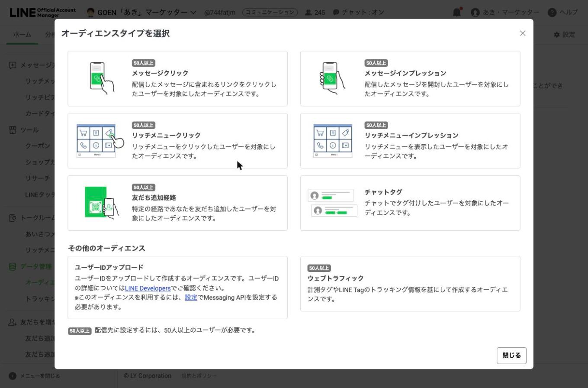Click the chat tag illustration

tap(332, 203)
